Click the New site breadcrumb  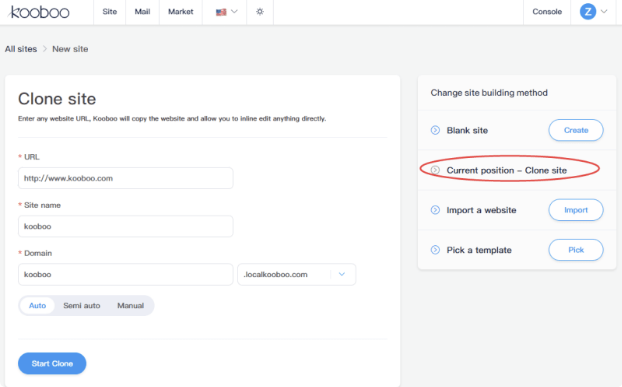coord(70,49)
